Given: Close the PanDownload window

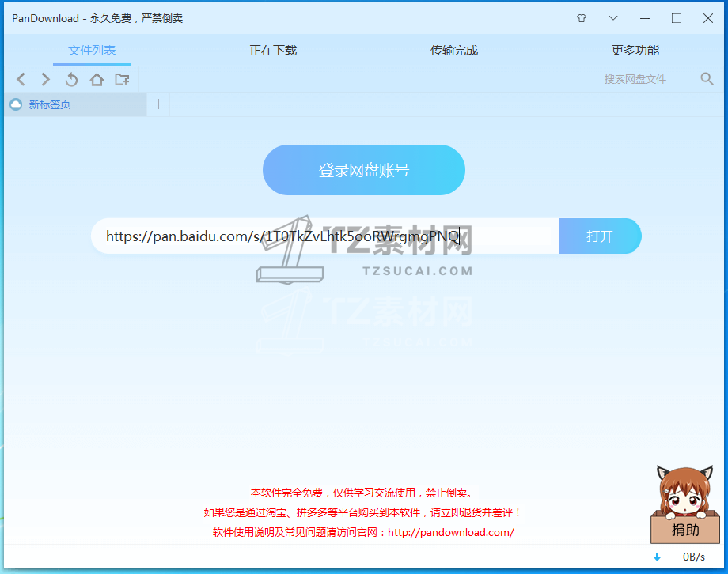Looking at the screenshot, I should (x=708, y=18).
